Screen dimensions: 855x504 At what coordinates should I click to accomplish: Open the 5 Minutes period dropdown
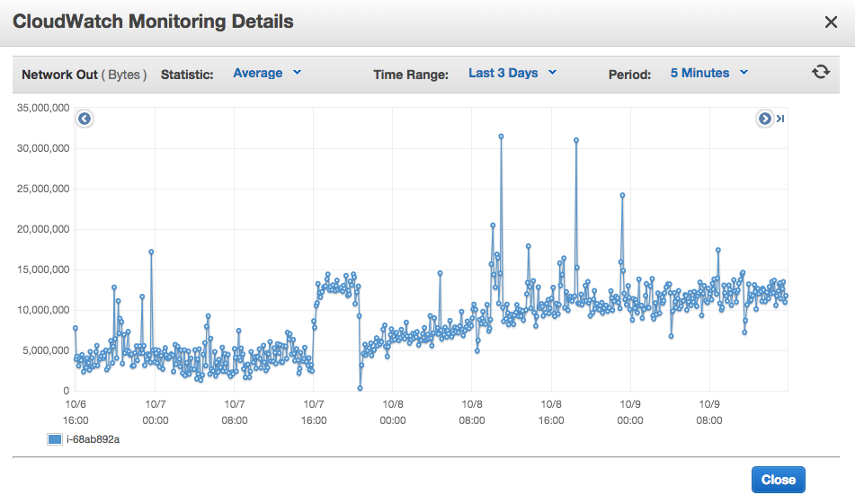pos(708,73)
